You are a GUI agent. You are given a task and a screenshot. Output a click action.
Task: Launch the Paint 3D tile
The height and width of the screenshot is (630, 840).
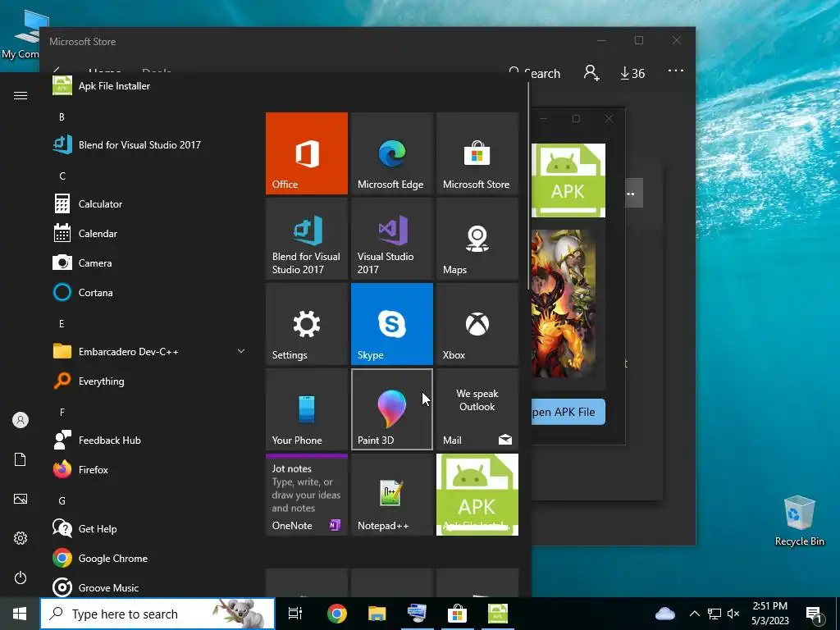click(391, 409)
